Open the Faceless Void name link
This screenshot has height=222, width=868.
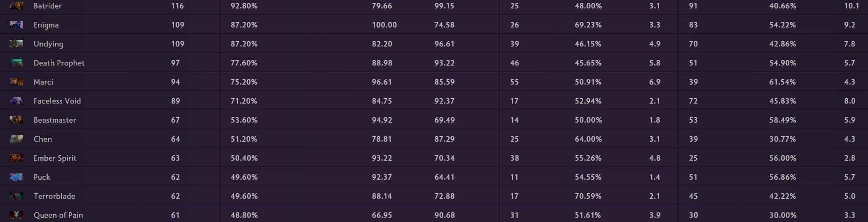click(x=57, y=101)
